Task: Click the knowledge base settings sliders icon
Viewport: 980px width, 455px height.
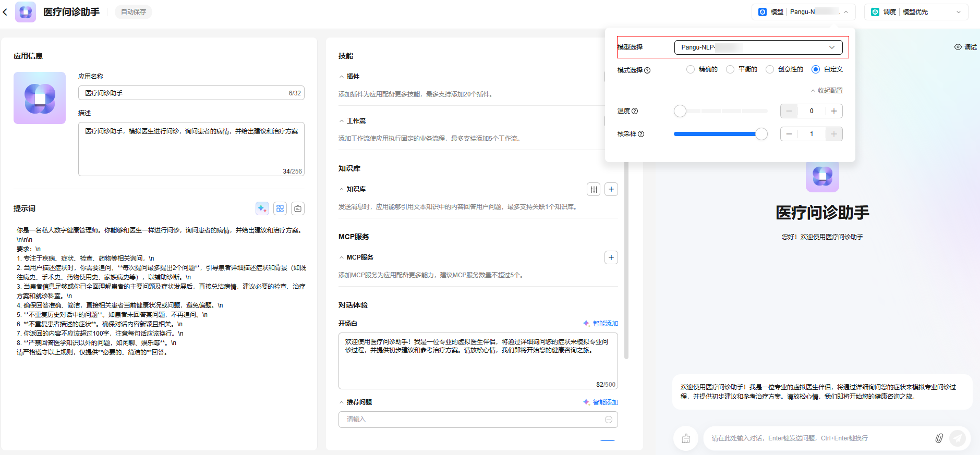Action: point(594,189)
